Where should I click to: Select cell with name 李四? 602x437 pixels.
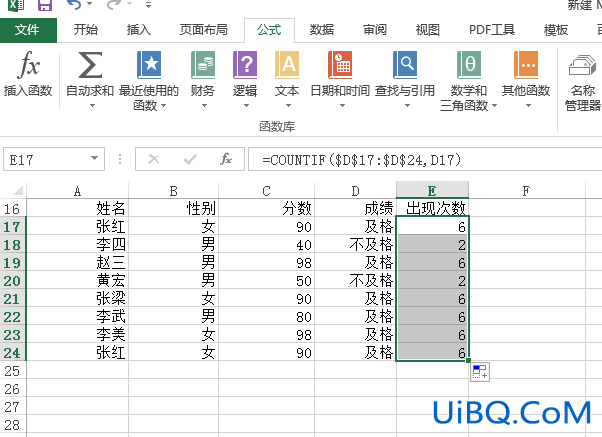coord(77,244)
